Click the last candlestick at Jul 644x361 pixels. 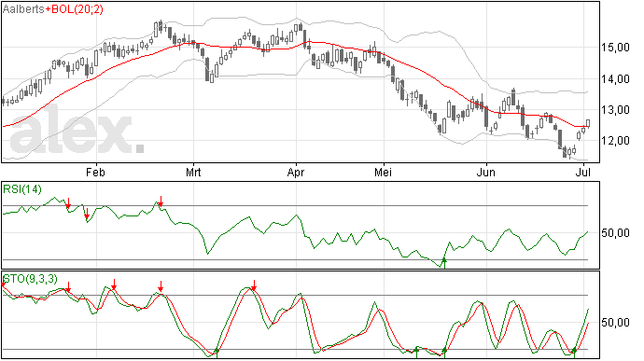(x=588, y=123)
